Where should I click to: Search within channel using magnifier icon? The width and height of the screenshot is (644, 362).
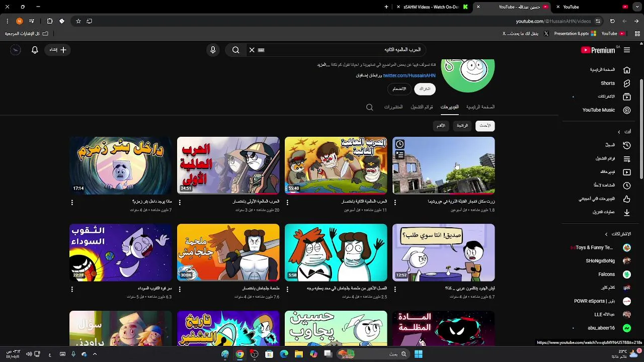coord(370,107)
